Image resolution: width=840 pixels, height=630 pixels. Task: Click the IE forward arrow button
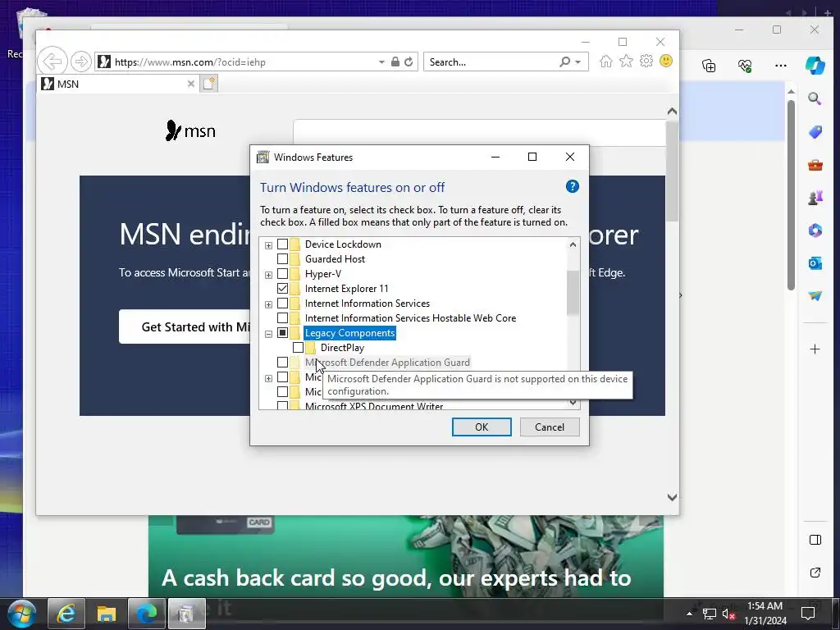[x=81, y=62]
